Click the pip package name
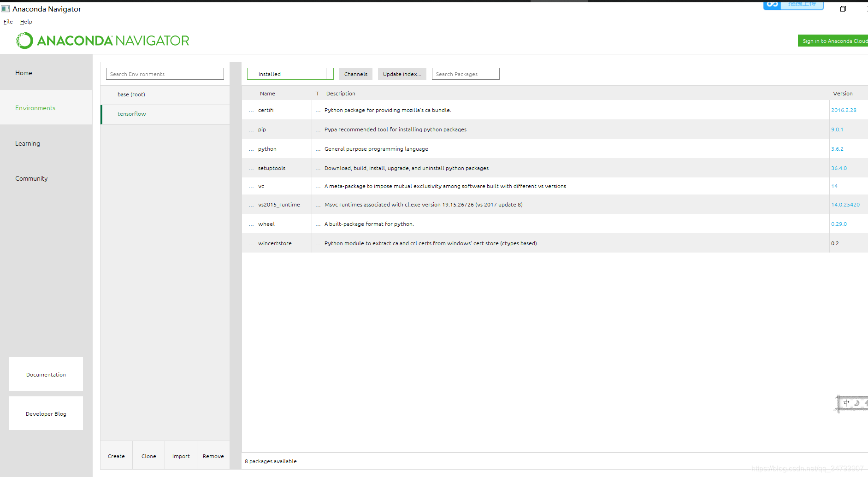The width and height of the screenshot is (868, 477). 262,130
